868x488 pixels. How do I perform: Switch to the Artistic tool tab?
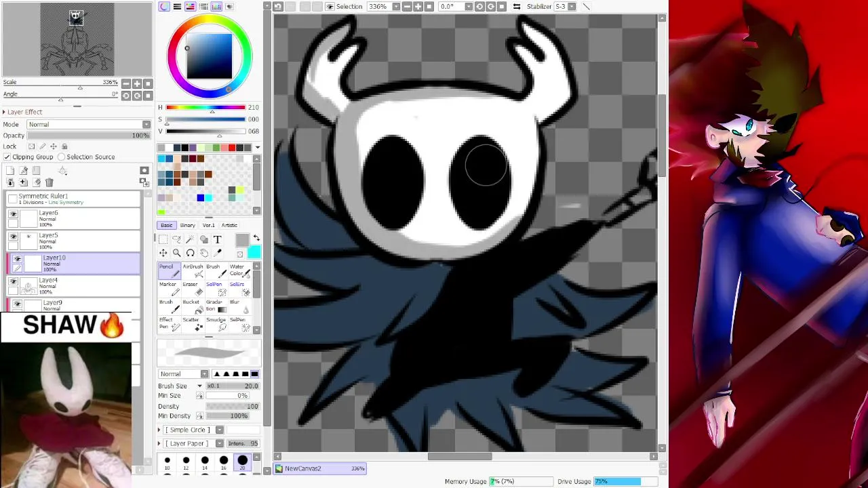click(229, 225)
